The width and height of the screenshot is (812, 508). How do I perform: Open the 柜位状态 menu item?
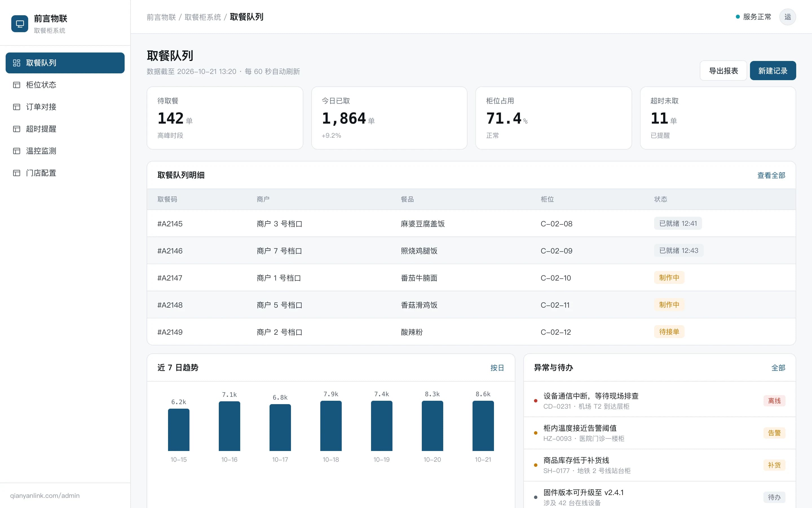click(x=65, y=85)
